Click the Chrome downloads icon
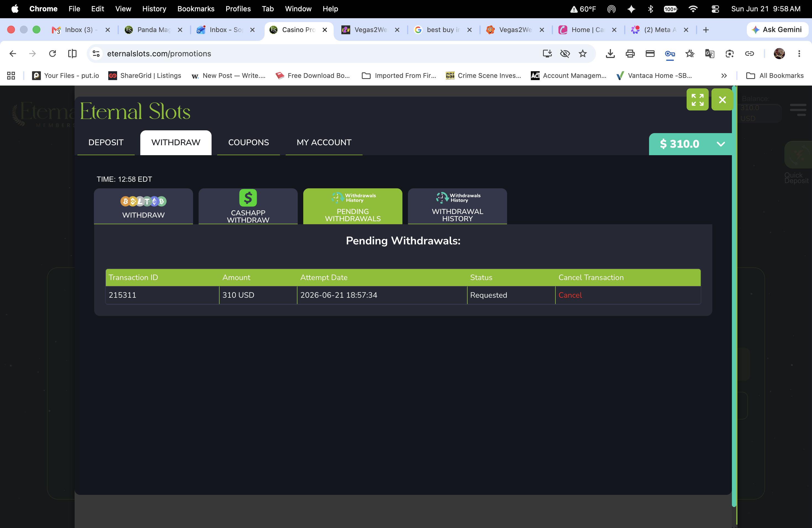 pyautogui.click(x=610, y=54)
